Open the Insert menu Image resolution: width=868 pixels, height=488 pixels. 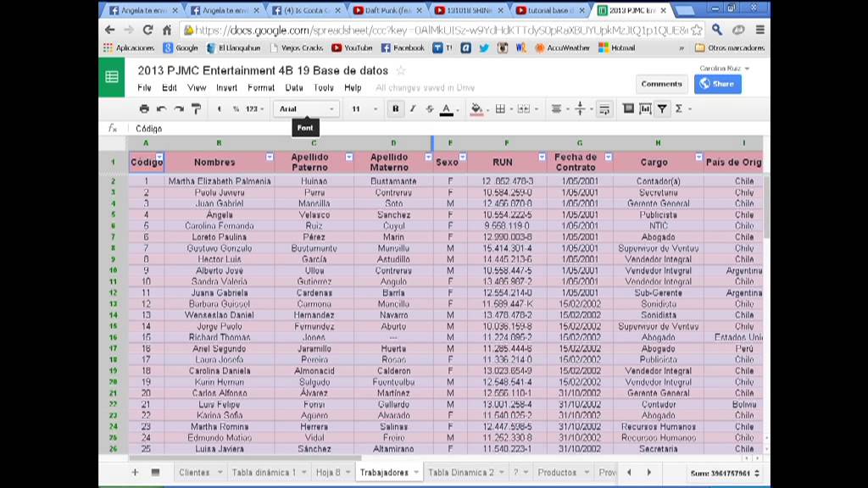[226, 87]
